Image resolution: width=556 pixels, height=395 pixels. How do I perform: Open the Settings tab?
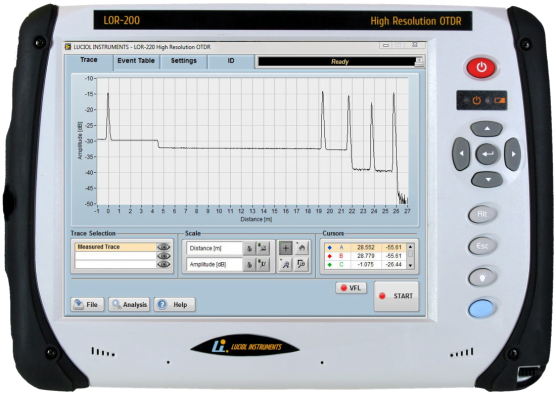point(184,61)
